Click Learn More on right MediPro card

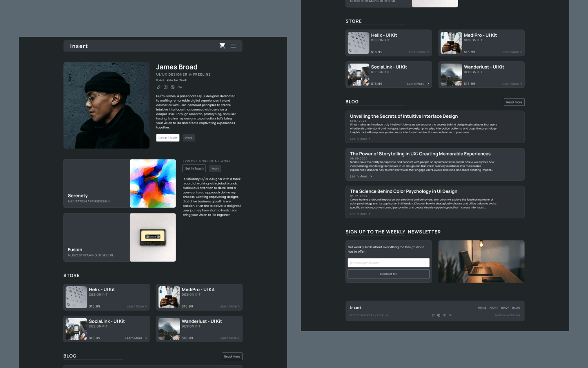click(x=512, y=52)
